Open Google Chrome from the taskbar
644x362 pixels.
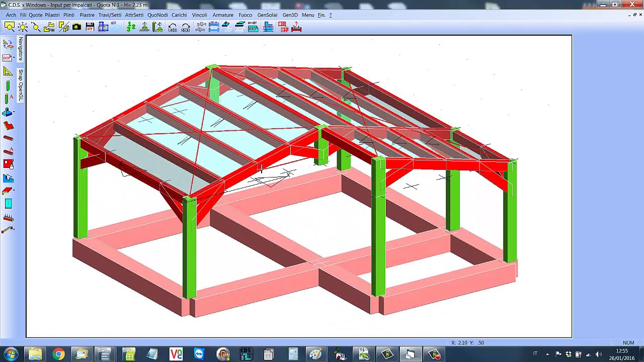pyautogui.click(x=58, y=354)
